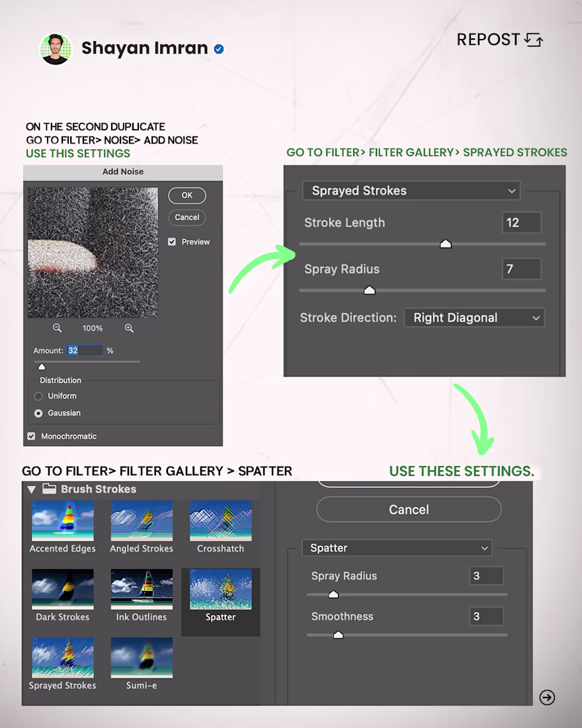
Task: Click the next slide arrow icon
Action: point(547,698)
